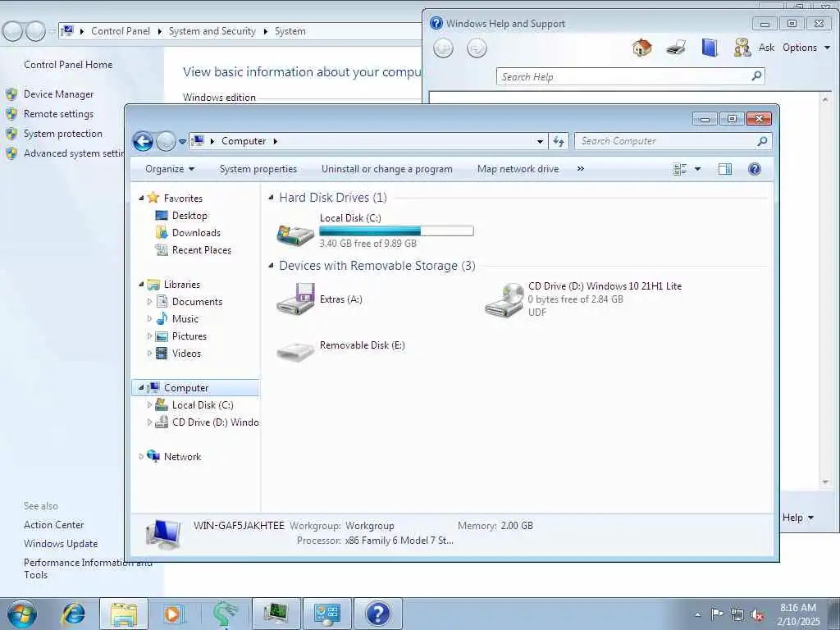The height and width of the screenshot is (630, 840).
Task: Expand Documents library node
Action: tap(149, 302)
